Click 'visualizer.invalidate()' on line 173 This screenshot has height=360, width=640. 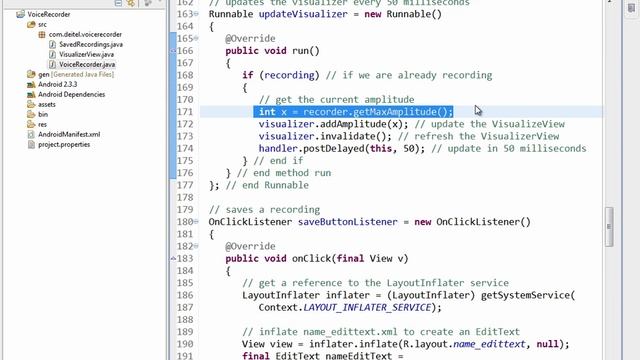324,136
